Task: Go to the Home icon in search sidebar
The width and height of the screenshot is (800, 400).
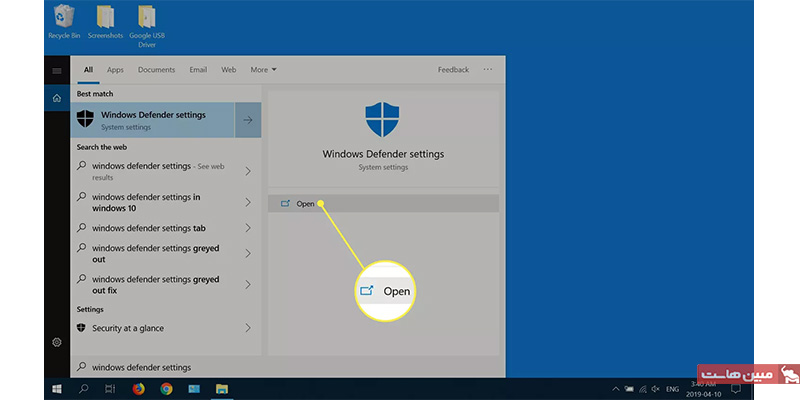Action: 57,98
